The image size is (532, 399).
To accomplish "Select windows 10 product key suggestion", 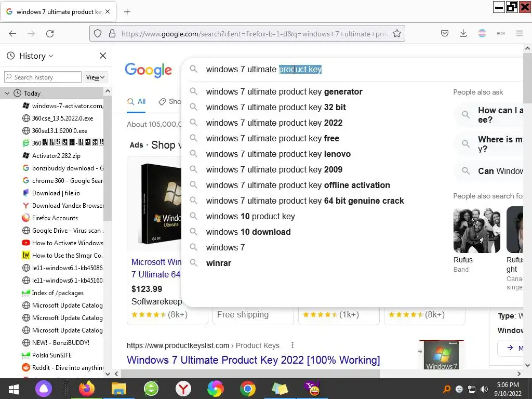I will pos(250,217).
